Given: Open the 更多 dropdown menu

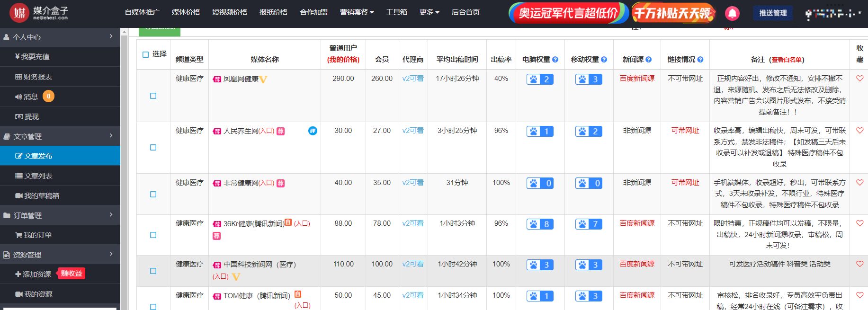Looking at the screenshot, I should pyautogui.click(x=430, y=12).
